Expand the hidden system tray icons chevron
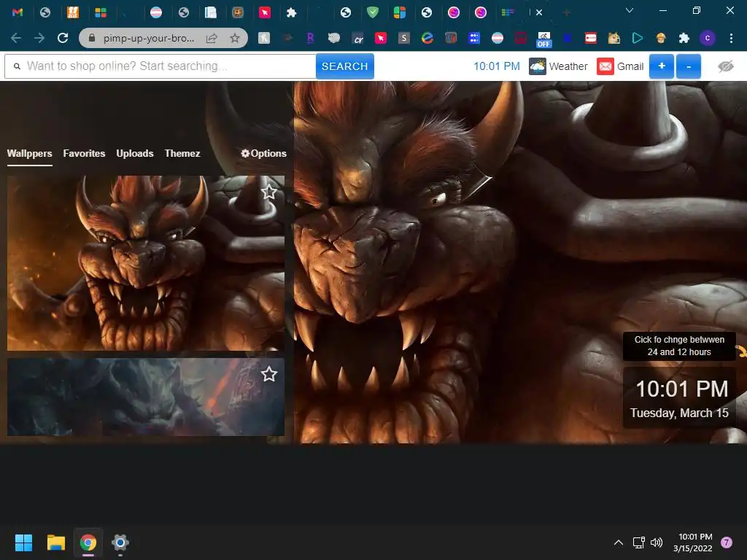 tap(619, 542)
